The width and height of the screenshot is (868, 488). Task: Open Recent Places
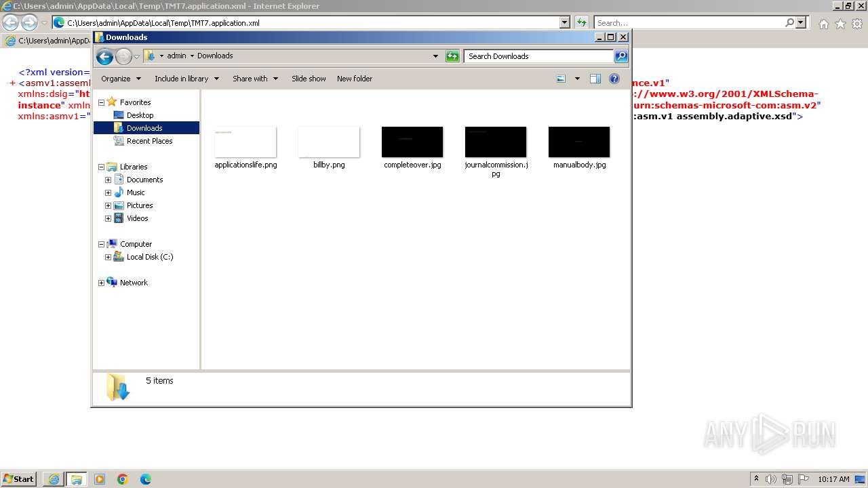coord(149,141)
